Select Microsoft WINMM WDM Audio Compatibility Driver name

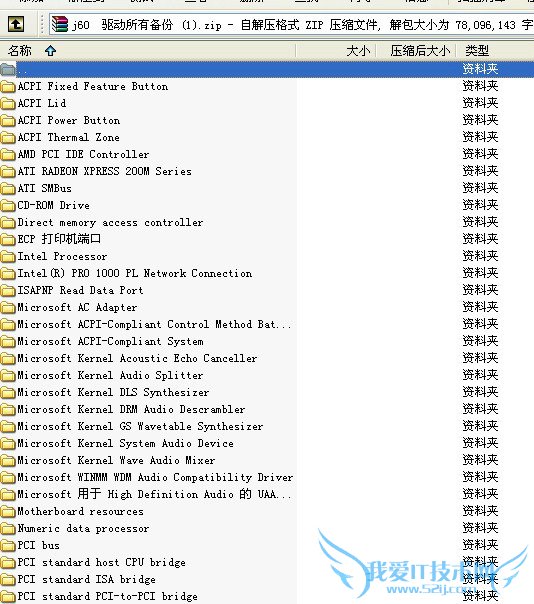[155, 477]
